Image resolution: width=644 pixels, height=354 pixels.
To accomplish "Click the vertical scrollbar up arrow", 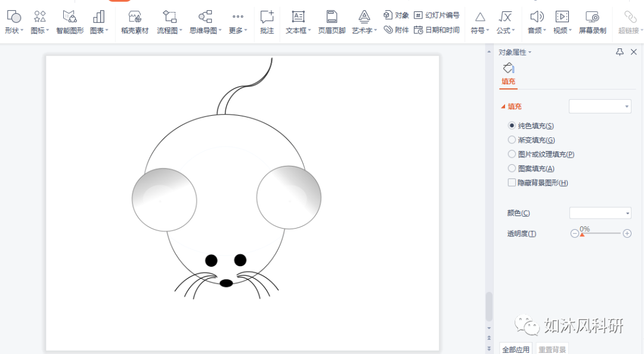I will 489,52.
